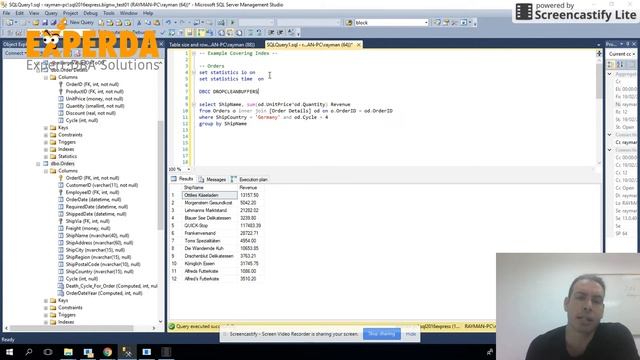Click the Save All icon in the toolbar
Screen dimensions: 640x360
[x=53, y=23]
